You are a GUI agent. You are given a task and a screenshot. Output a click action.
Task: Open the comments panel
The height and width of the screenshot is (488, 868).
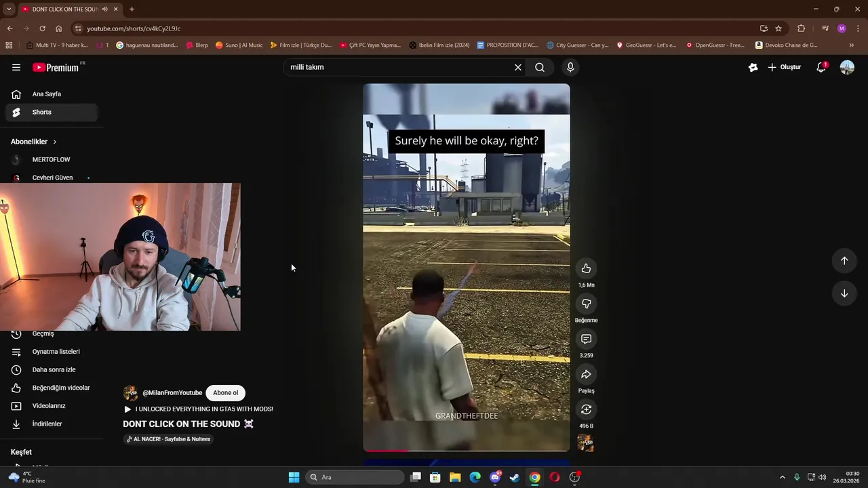[x=586, y=339]
